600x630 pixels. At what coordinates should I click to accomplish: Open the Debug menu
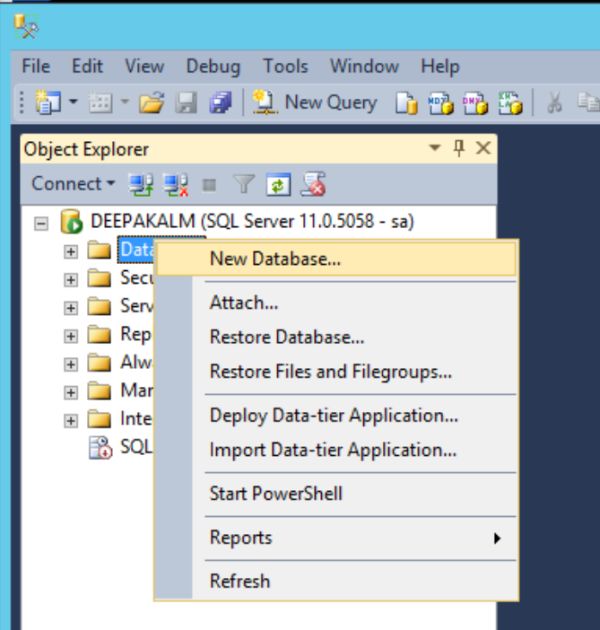tap(213, 66)
